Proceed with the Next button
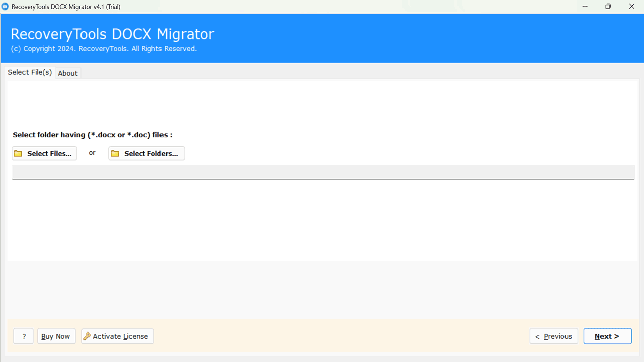The image size is (644, 362). click(x=607, y=336)
